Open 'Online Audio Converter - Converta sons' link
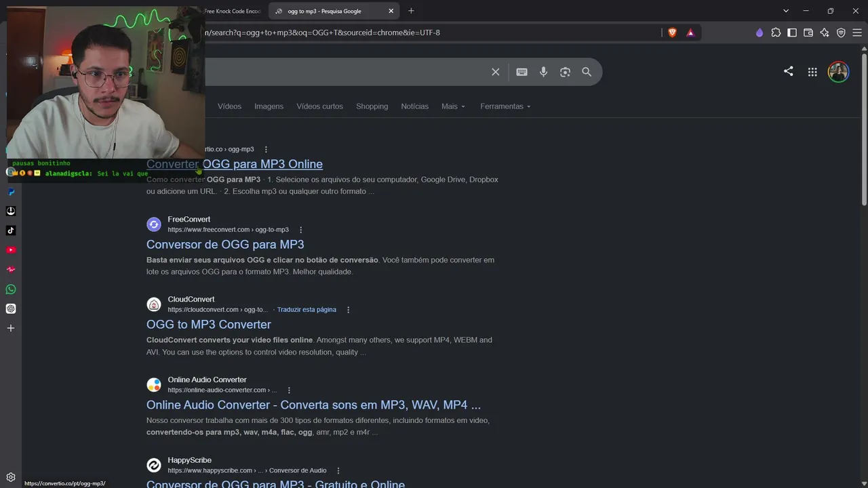Viewport: 868px width, 488px height. pyautogui.click(x=313, y=405)
